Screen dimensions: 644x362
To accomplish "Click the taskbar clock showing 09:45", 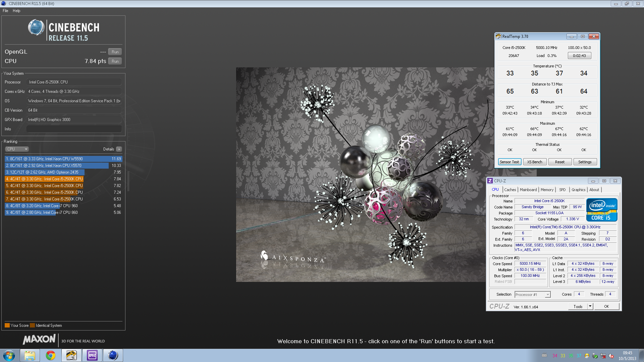I will [627, 356].
